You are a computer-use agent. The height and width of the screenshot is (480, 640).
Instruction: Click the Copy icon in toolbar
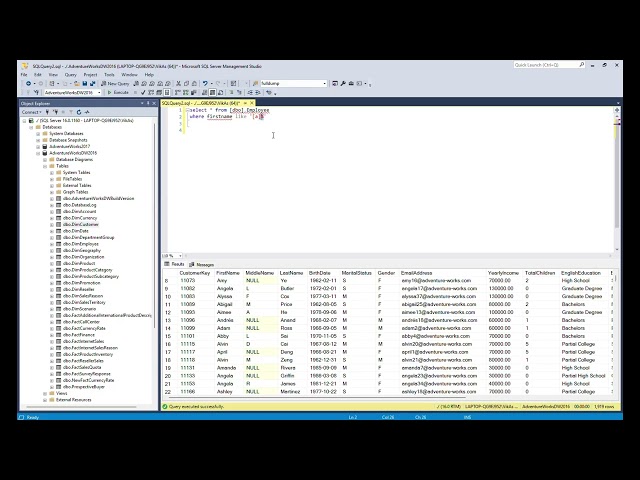pyautogui.click(x=186, y=83)
